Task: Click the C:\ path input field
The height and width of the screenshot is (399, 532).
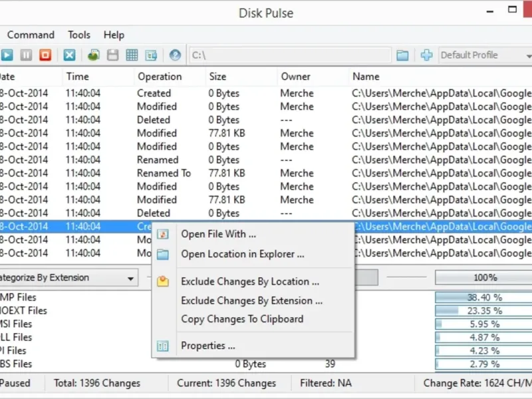Action: coord(288,55)
